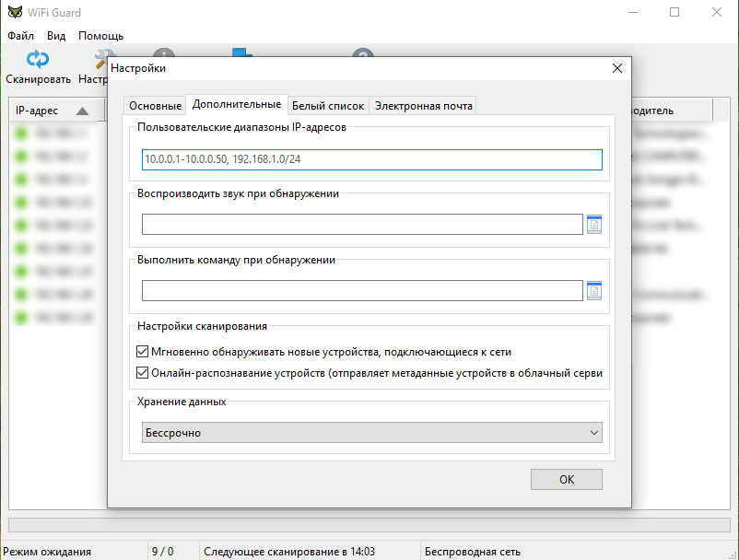Close the Настройки dialog
Viewport: 739px width, 560px height.
616,68
